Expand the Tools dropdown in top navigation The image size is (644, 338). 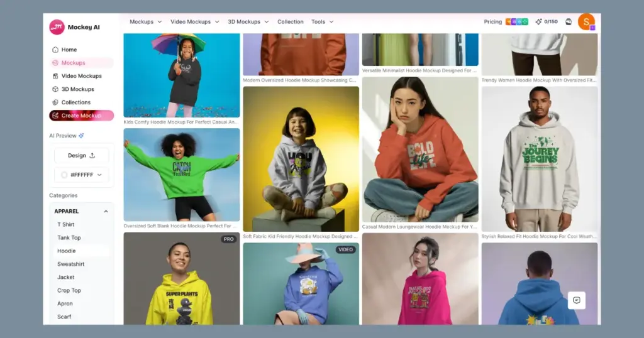[322, 22]
